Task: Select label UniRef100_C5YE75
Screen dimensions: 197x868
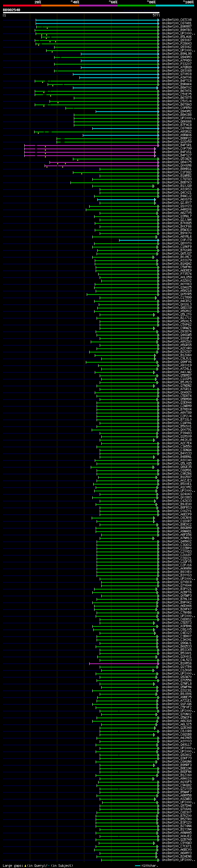Action: click(177, 94)
